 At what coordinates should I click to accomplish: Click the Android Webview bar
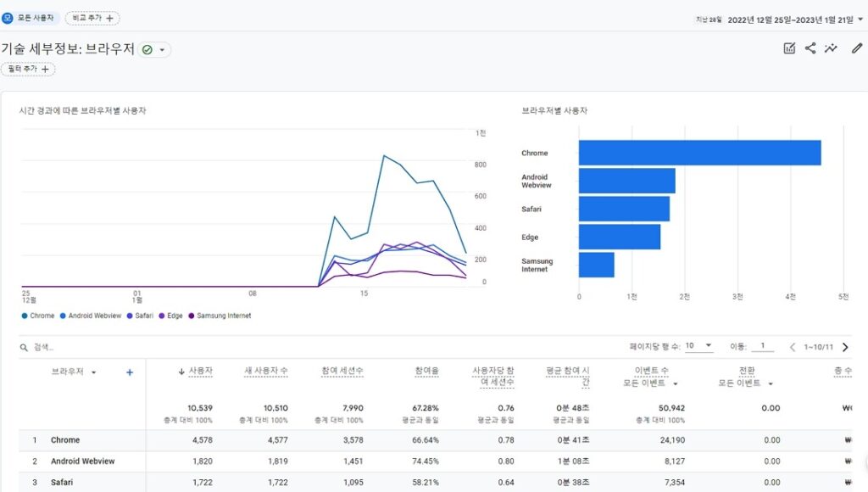(x=627, y=181)
